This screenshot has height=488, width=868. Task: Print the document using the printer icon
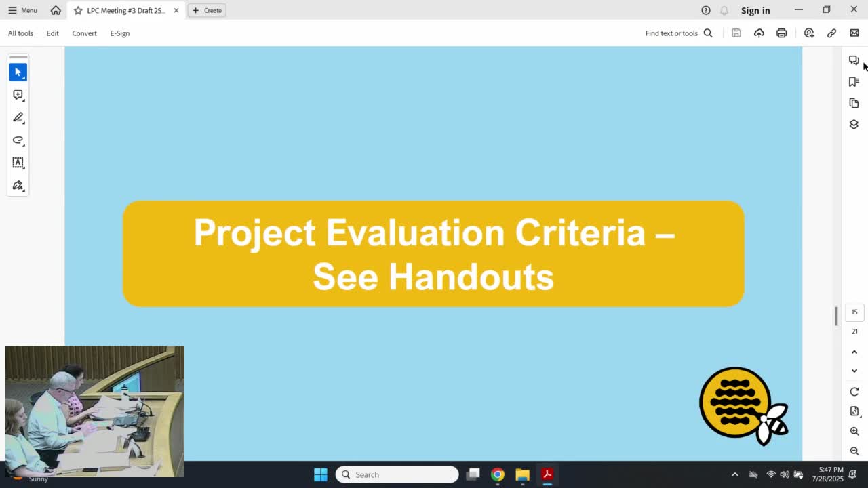tap(782, 33)
